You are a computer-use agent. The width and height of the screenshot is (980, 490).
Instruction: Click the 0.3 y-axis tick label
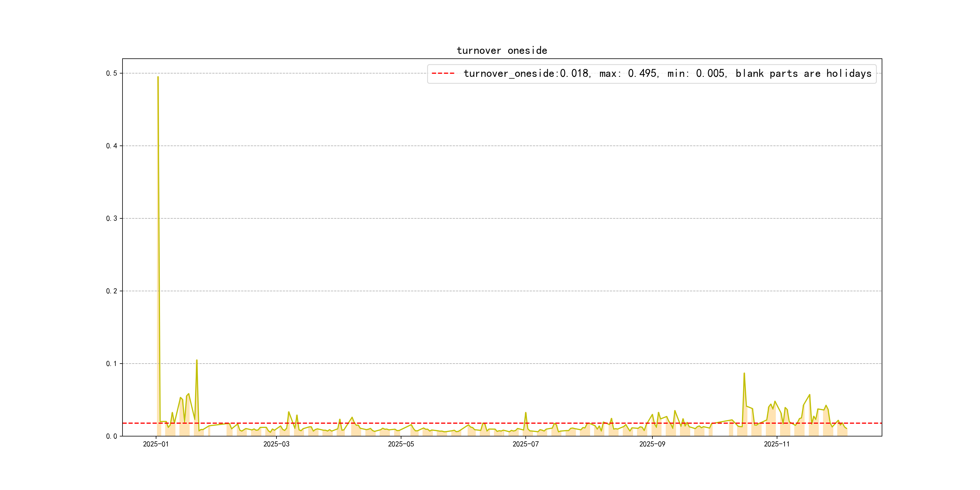point(112,218)
